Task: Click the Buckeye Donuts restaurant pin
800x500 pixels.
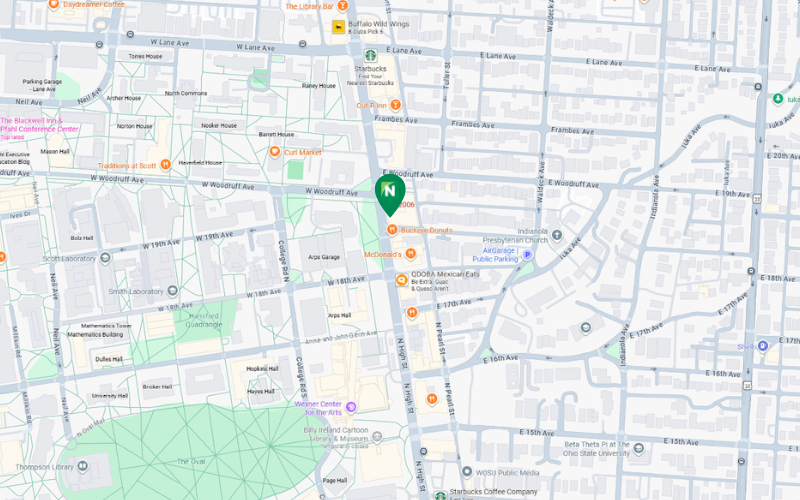Action: pyautogui.click(x=392, y=230)
